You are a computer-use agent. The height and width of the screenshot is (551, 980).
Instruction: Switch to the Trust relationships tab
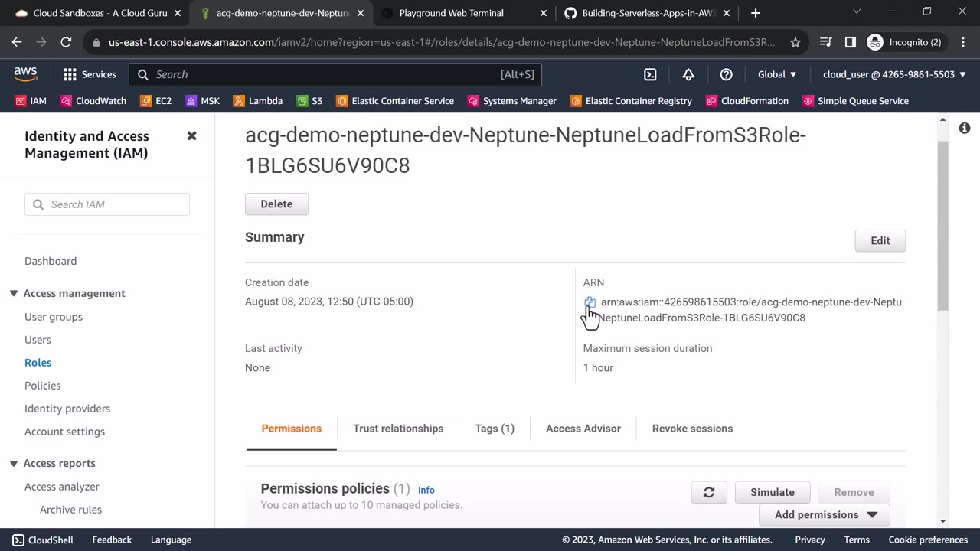[x=398, y=429]
